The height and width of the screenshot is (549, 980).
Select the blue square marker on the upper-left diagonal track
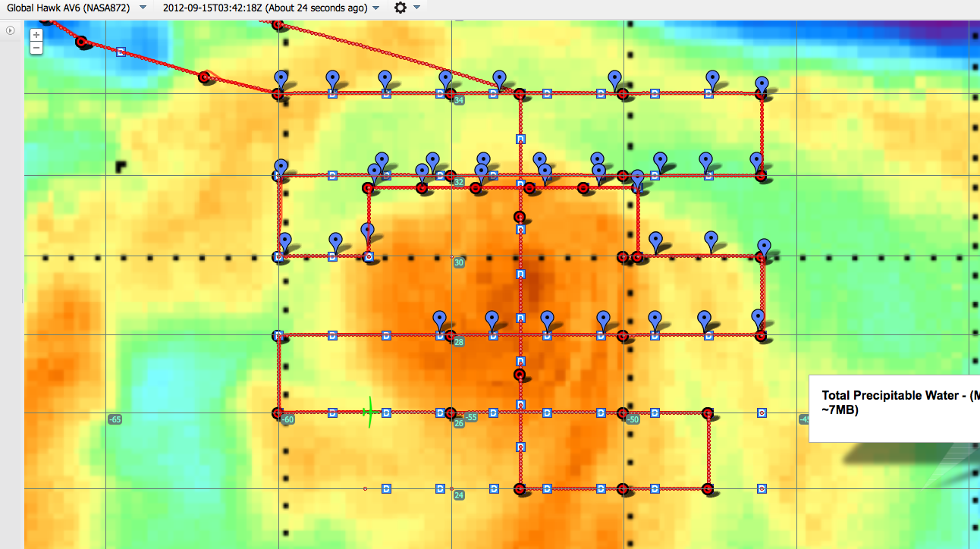[121, 52]
